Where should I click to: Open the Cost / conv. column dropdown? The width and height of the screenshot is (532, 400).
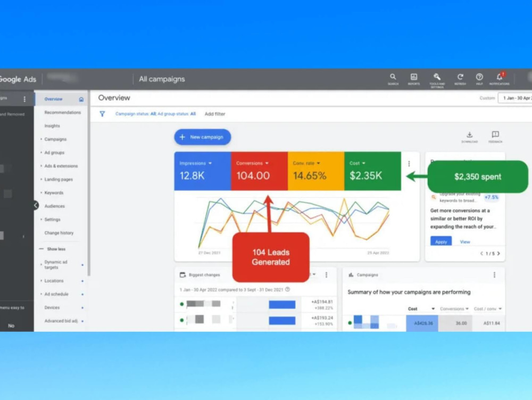[x=500, y=309]
